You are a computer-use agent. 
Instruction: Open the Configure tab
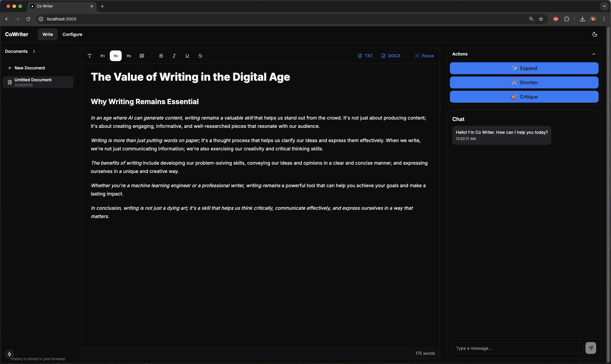pos(72,34)
